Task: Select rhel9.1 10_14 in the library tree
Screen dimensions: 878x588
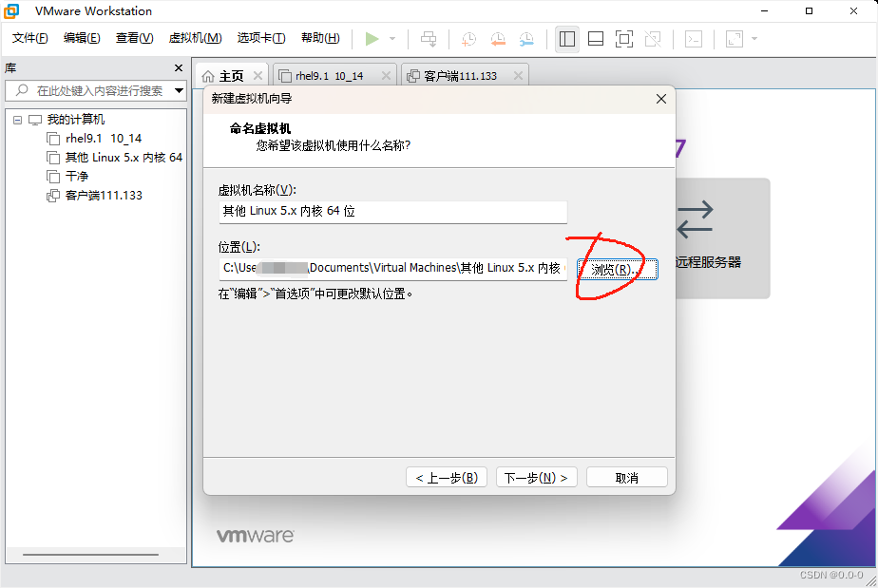Action: [104, 139]
